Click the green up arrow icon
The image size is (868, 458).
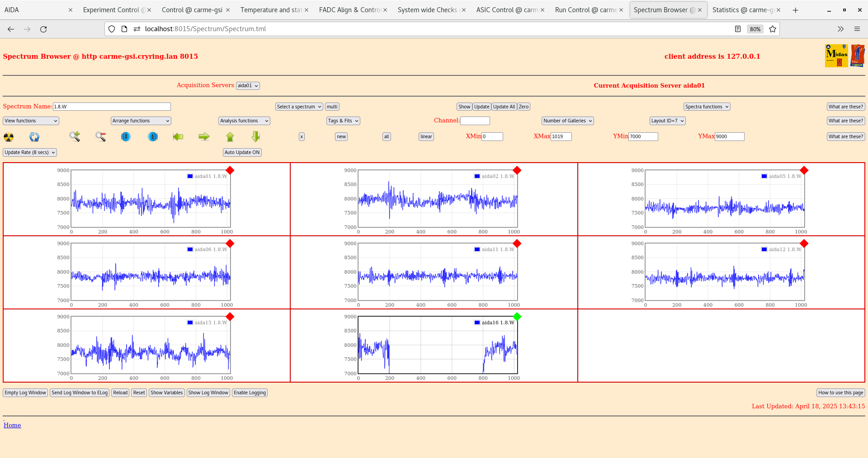(230, 136)
